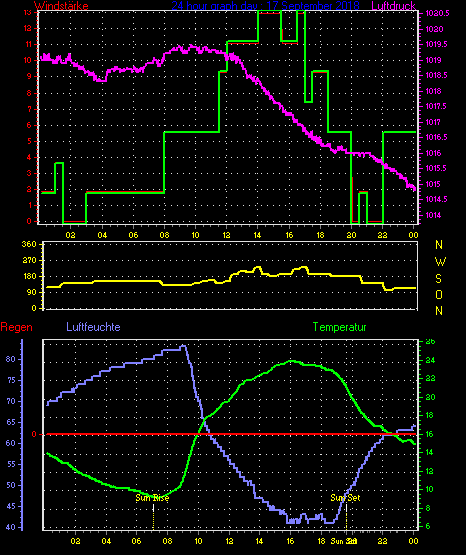The image size is (466, 555).
Task: Click the O compass letter
Action: click(439, 294)
